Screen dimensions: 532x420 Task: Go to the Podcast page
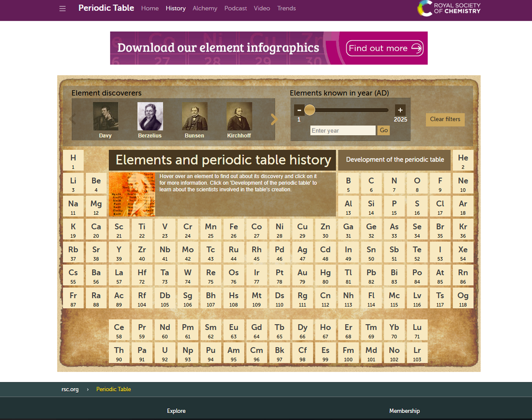click(x=235, y=8)
